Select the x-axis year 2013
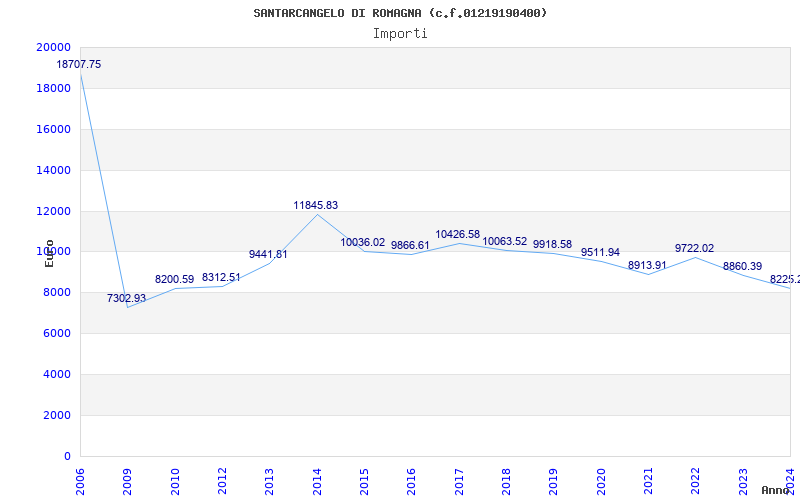 click(x=269, y=481)
